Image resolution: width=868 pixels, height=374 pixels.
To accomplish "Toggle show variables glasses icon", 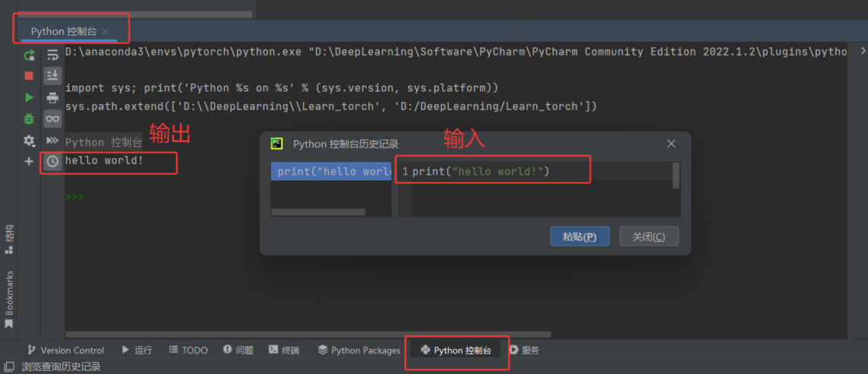I will (x=52, y=119).
